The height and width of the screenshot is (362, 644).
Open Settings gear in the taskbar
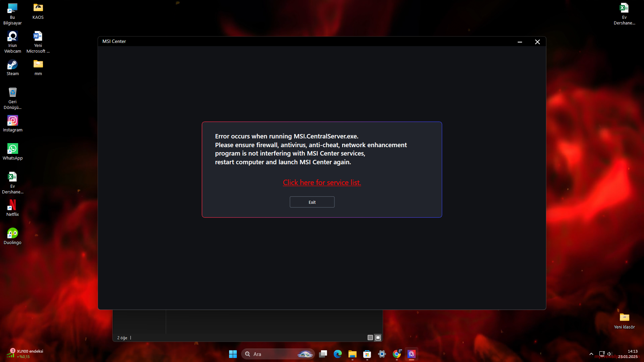382,354
